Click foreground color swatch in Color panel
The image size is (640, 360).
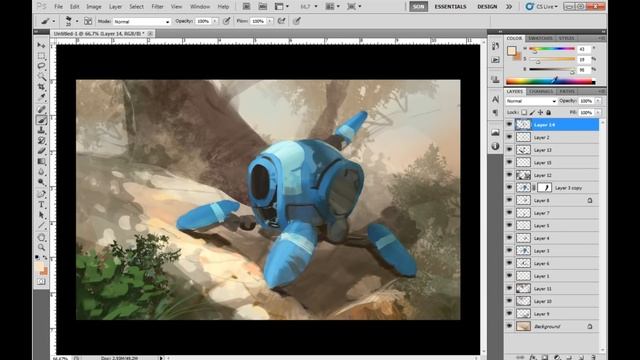(x=511, y=51)
